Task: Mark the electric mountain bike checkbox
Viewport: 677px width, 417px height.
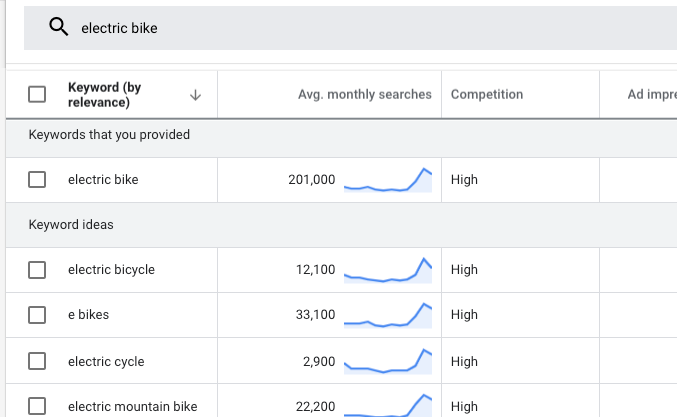Action: tap(37, 406)
